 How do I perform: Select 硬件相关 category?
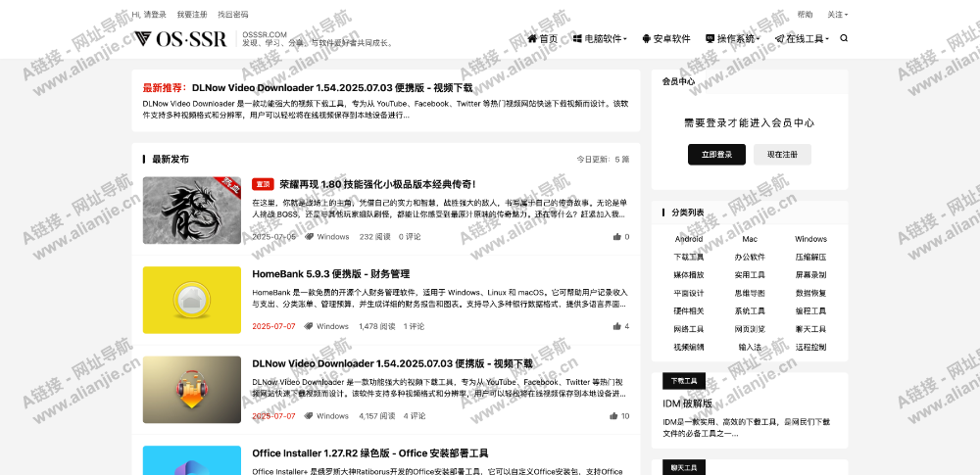pos(689,311)
